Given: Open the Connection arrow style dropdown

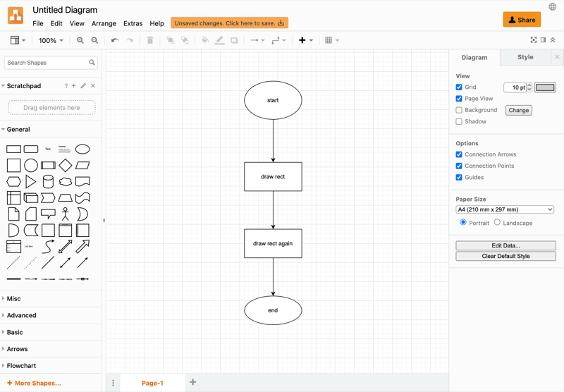Looking at the screenshot, I should (x=257, y=40).
